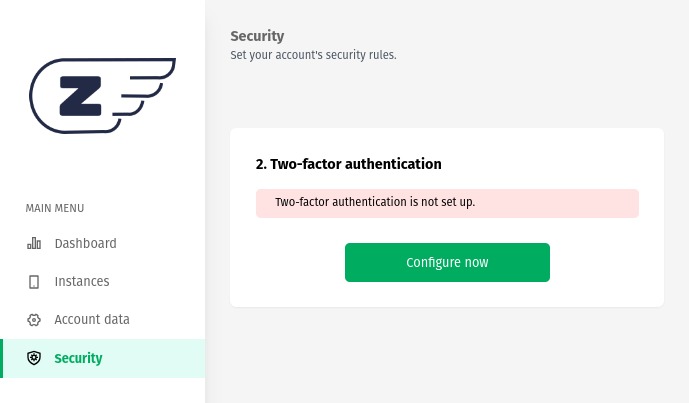Screen dimensions: 689x403
Task: Click the Security shield icon
Action: click(x=34, y=358)
